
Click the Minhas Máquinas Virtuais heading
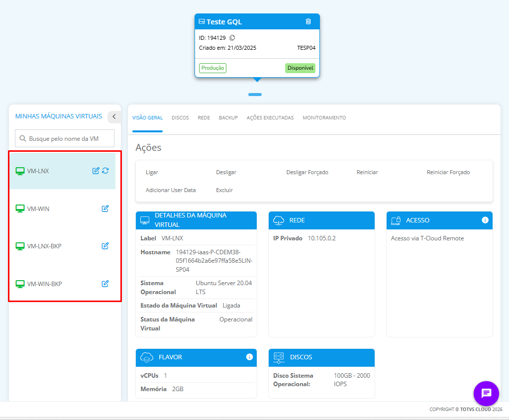coord(58,116)
